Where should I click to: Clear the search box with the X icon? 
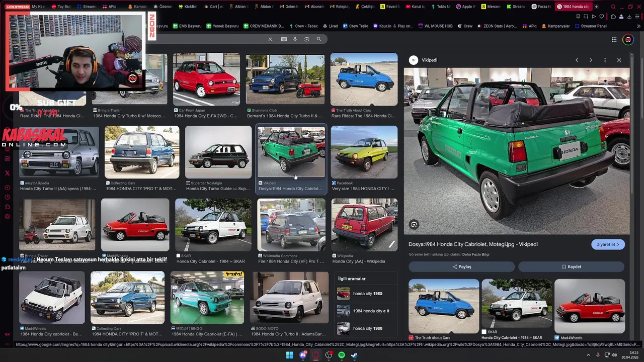coord(270,39)
